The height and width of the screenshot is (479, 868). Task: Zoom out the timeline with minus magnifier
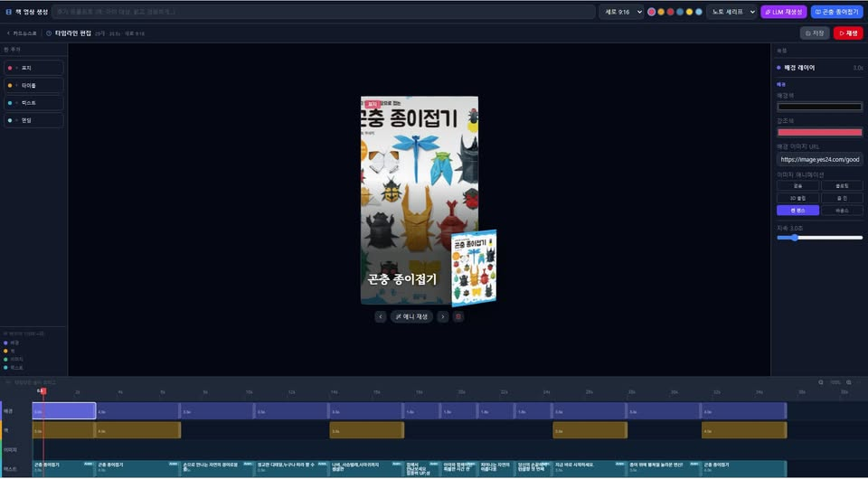(821, 382)
